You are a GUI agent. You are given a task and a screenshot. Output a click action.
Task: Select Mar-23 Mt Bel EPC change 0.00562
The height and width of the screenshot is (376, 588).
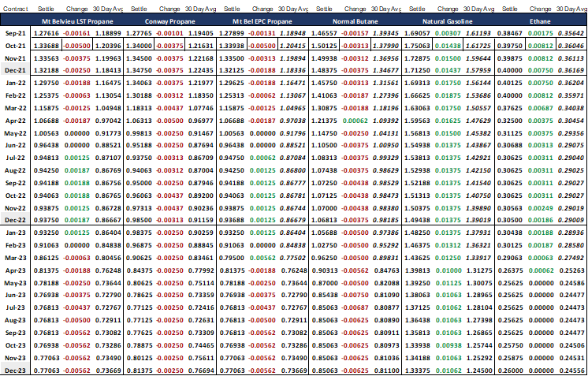coord(262,259)
